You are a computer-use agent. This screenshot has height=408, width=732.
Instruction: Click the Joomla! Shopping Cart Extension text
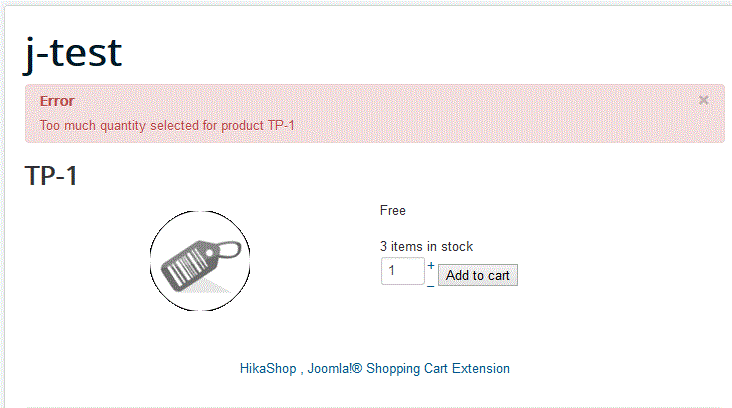(410, 368)
